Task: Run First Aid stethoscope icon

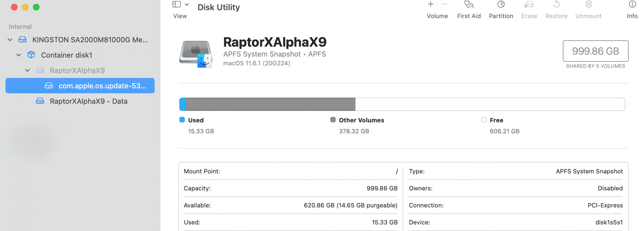Action: pos(469,4)
